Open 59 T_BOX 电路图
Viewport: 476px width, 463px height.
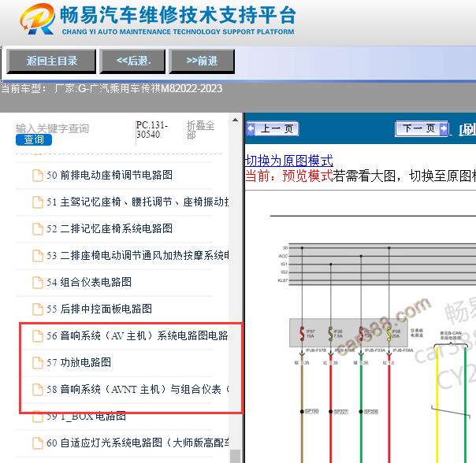point(86,416)
